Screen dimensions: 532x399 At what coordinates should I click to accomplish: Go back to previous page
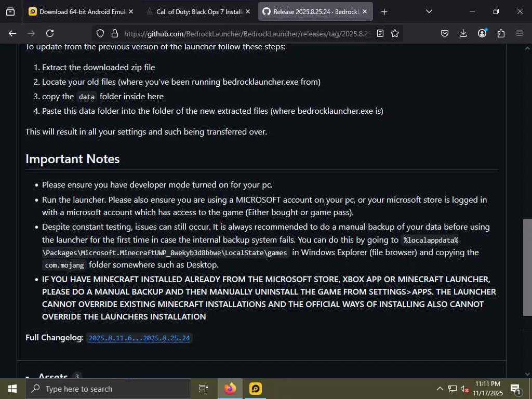tap(12, 33)
